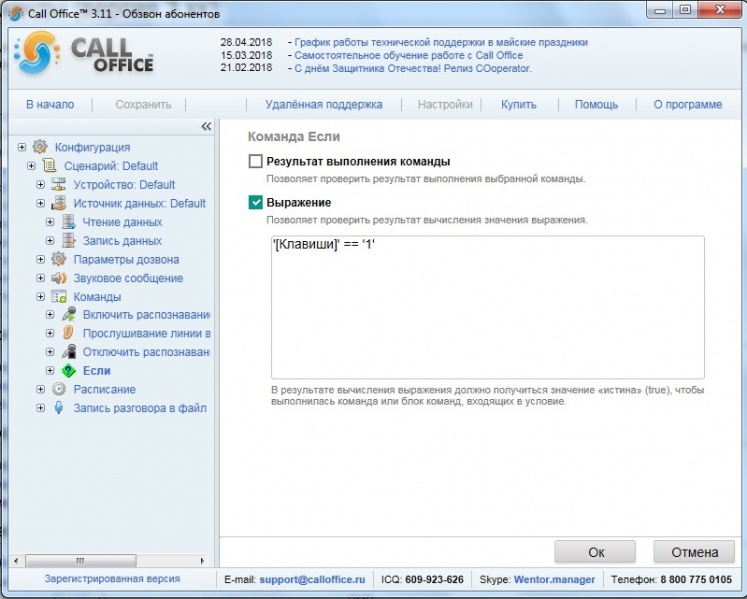The height and width of the screenshot is (599, 747).
Task: Click the Команда Если heading
Action: (294, 137)
